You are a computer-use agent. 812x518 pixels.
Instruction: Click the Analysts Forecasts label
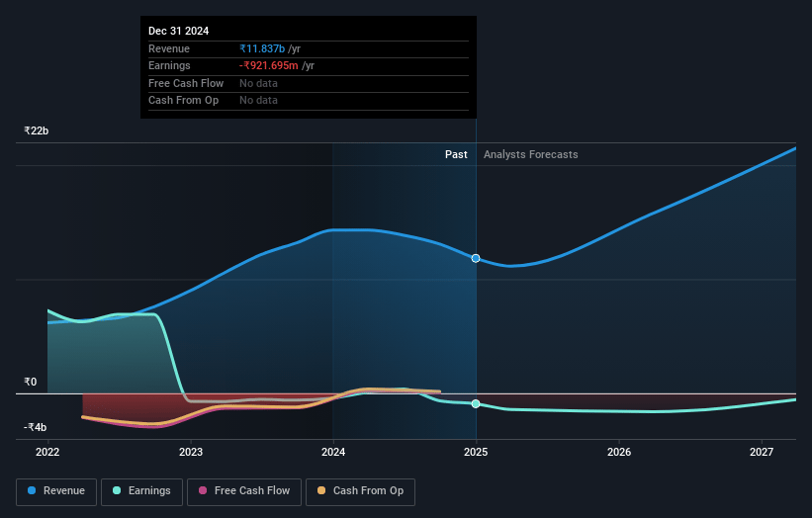[x=531, y=154]
